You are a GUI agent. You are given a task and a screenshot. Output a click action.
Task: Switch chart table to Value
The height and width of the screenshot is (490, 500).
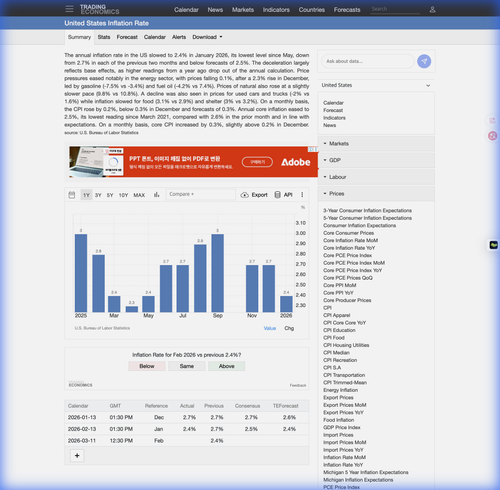click(x=270, y=328)
